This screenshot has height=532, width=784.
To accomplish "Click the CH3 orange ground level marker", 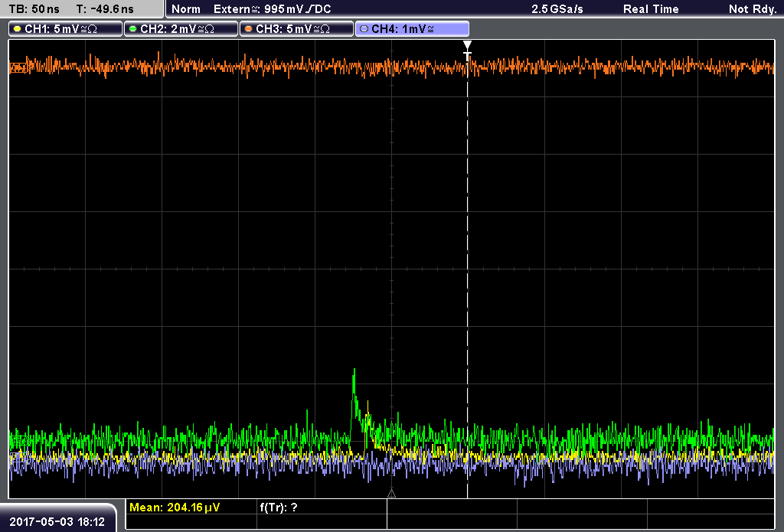I will pos(18,67).
